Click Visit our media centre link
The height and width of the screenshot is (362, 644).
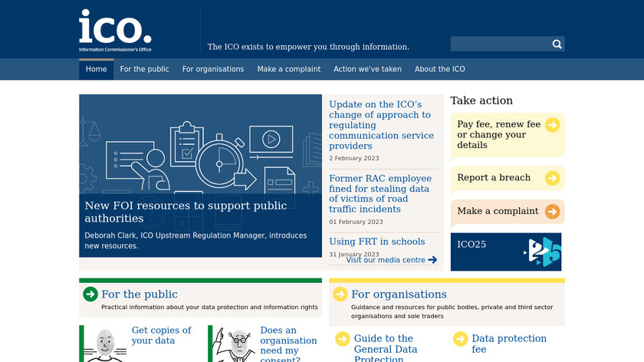386,260
